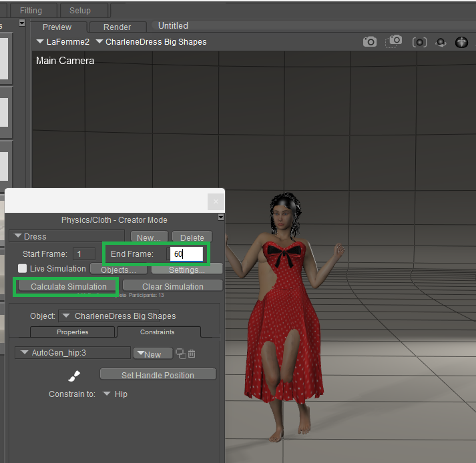The image size is (476, 463).
Task: Click the area render camera icon
Action: click(x=395, y=41)
